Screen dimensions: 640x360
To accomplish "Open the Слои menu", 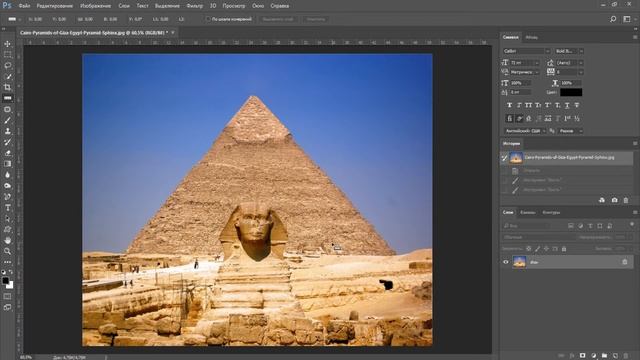I will tap(124, 6).
